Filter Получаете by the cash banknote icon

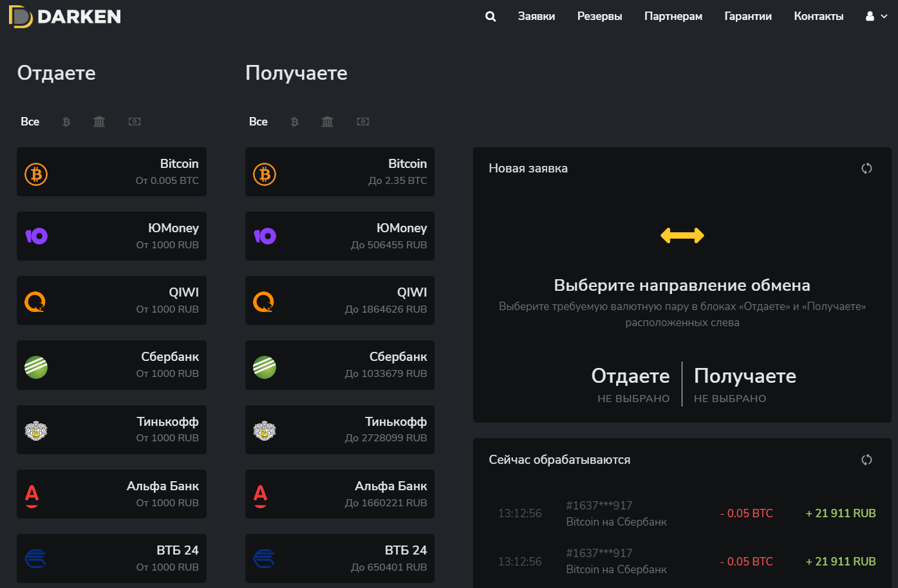click(363, 122)
